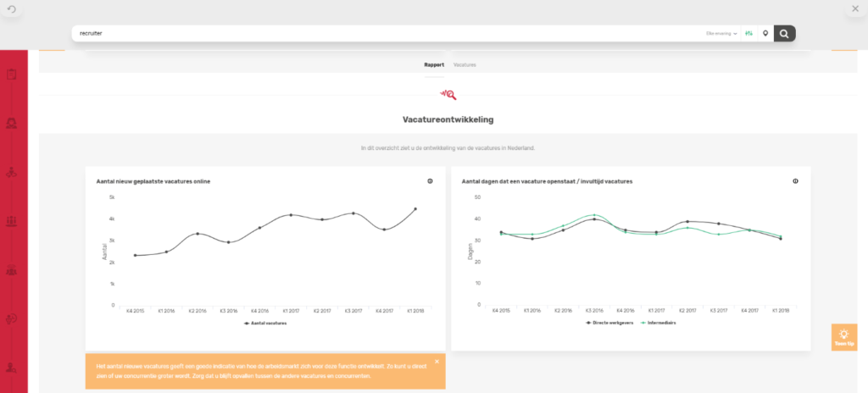The width and height of the screenshot is (868, 393).
Task: Click the 'K1 2017' label under vacatures chart
Action: (291, 311)
